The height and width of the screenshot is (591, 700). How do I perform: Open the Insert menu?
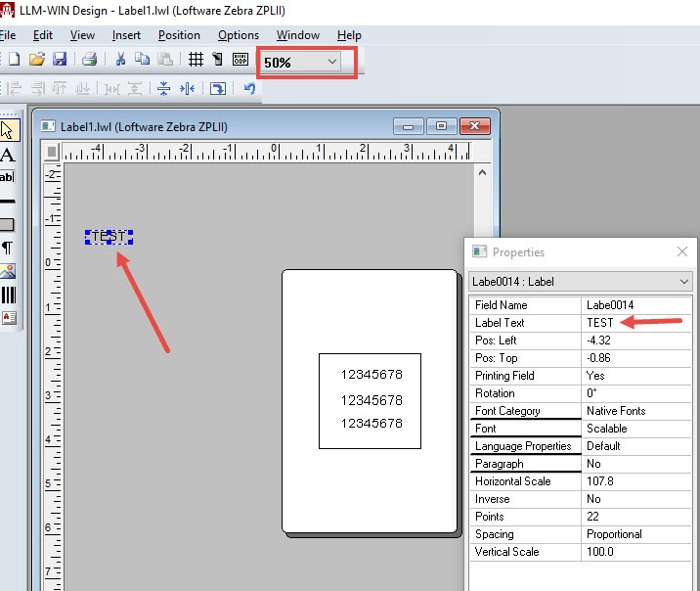point(126,35)
